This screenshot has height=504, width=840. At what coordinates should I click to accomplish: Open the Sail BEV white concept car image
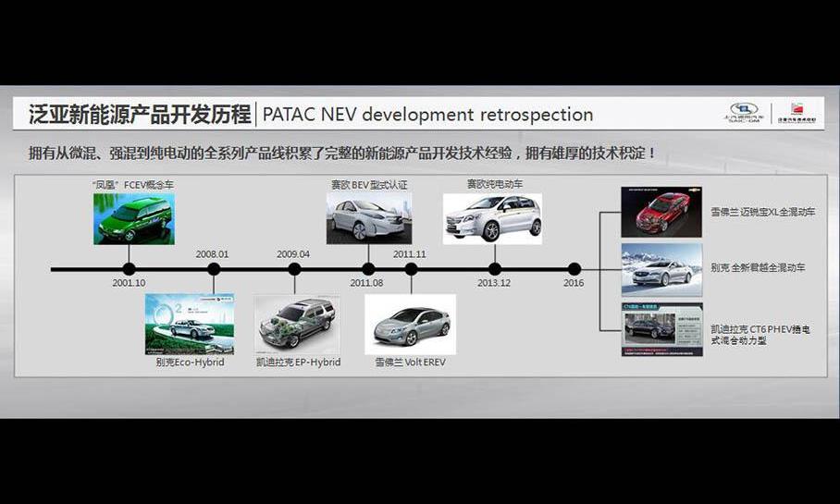(369, 218)
